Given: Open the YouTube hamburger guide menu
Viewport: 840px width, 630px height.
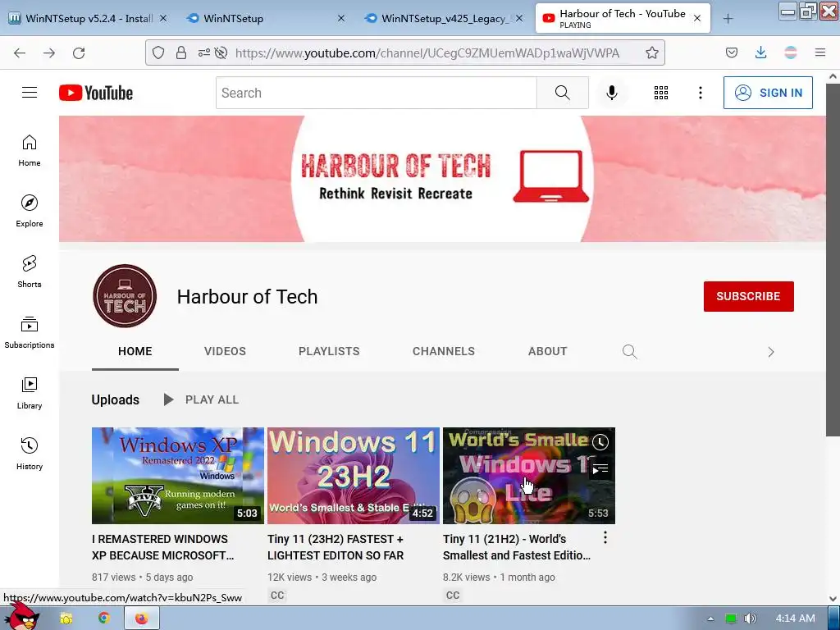Looking at the screenshot, I should pos(30,93).
